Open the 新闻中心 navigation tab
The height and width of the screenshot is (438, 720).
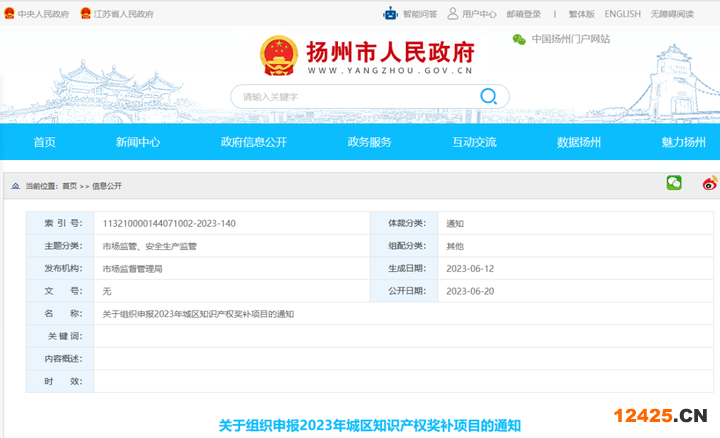tap(138, 142)
